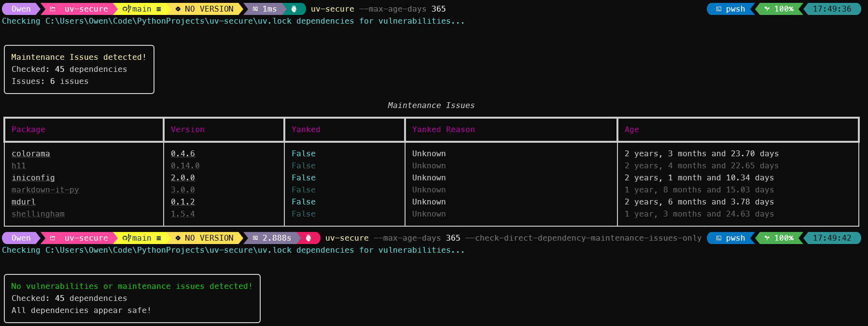Screen dimensions: 868x326
Task: Click age '2 years, 1 month and 10.34 days'
Action: [x=699, y=178]
